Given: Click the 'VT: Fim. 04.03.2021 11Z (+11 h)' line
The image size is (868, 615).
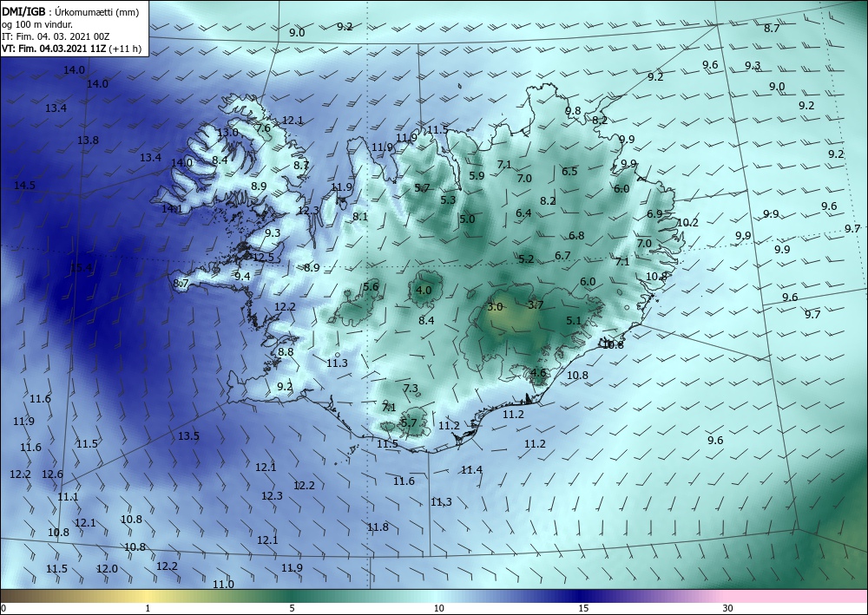Looking at the screenshot, I should point(71,49).
